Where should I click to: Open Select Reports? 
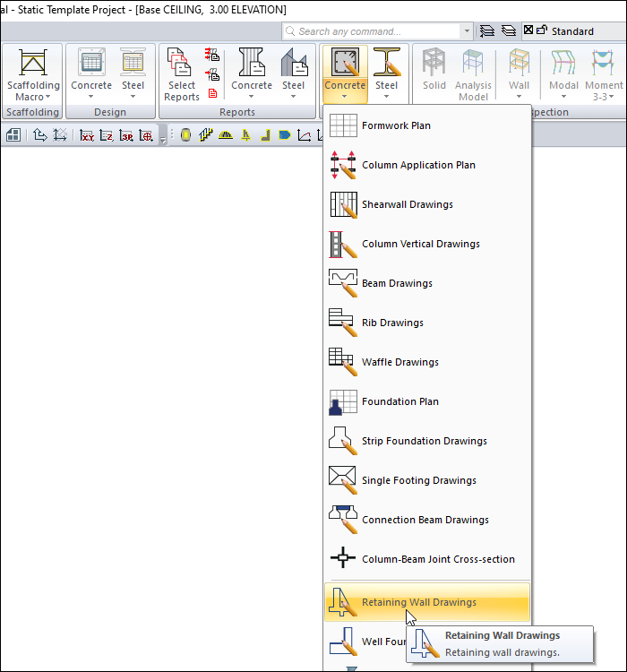(181, 74)
